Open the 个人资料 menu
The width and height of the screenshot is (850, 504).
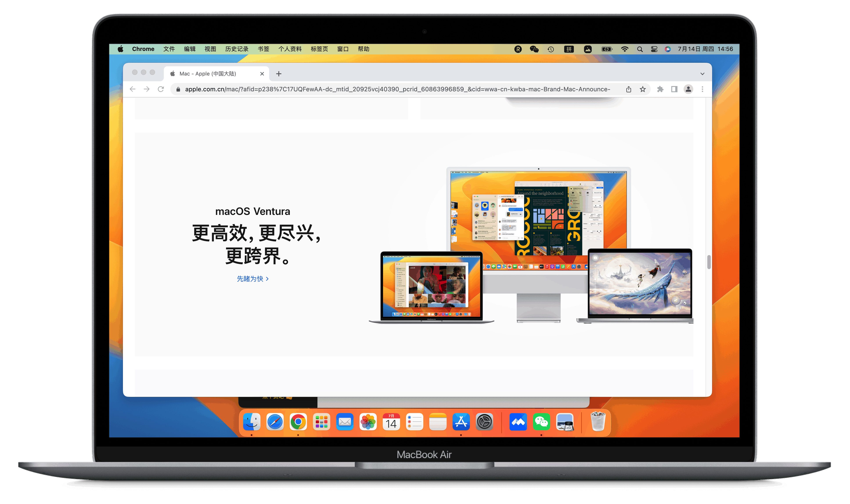[290, 49]
